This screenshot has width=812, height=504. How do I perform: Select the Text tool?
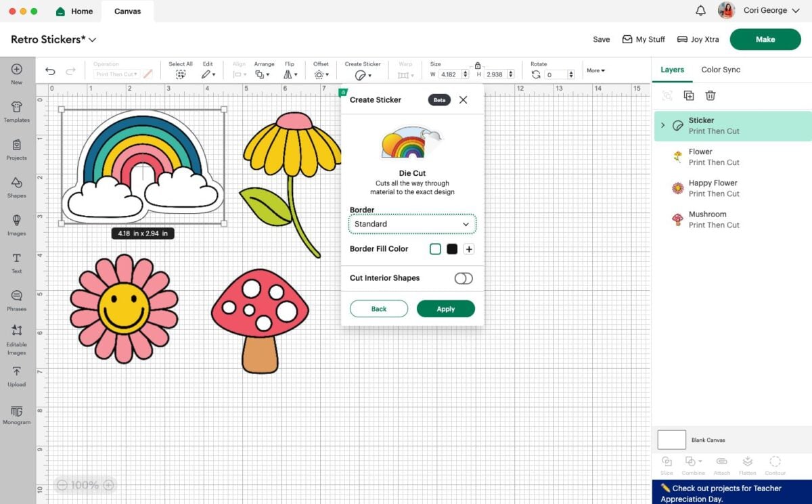[17, 263]
